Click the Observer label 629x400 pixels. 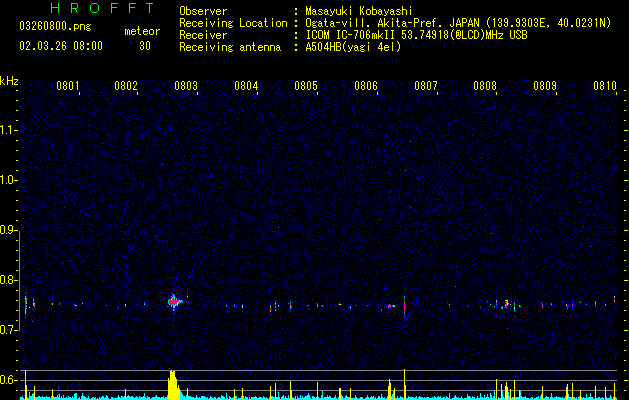[x=203, y=11]
